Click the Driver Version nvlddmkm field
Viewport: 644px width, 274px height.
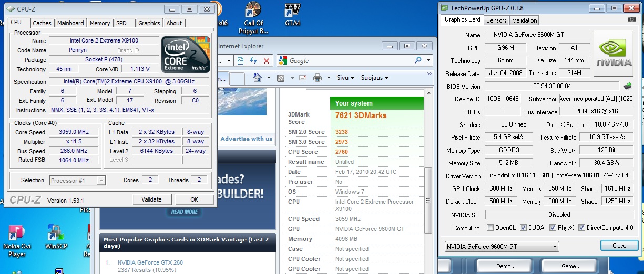point(559,176)
